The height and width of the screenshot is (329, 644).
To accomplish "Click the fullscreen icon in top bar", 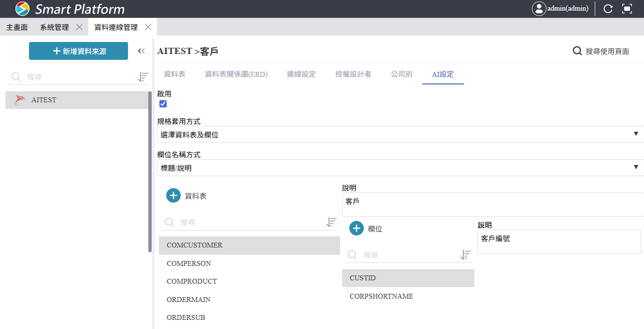I will (628, 8).
